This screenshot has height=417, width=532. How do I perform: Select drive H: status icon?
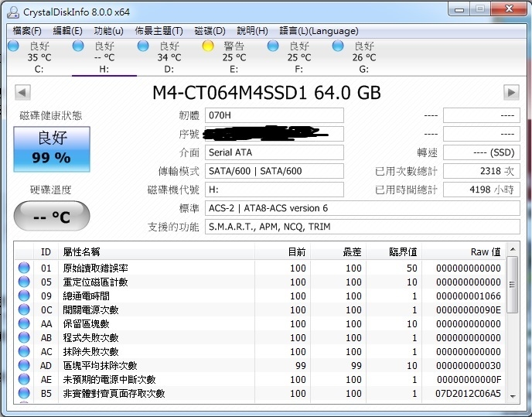tap(78, 46)
